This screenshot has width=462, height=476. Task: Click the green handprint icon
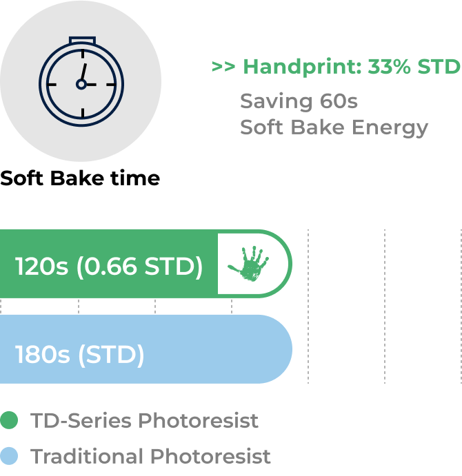248,264
